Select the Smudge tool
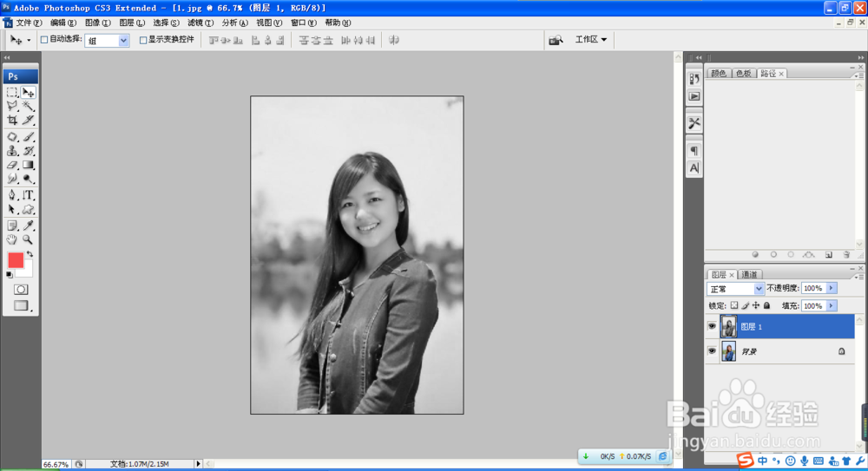 pos(12,179)
